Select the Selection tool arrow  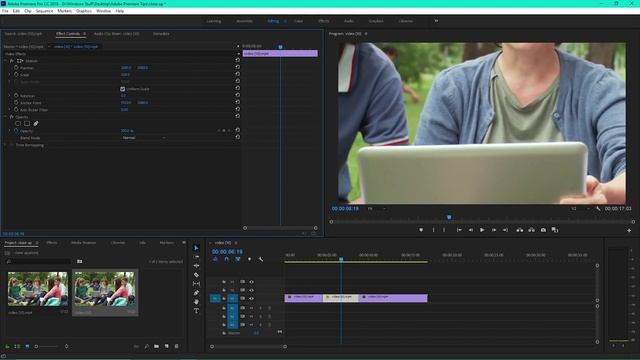[x=196, y=248]
